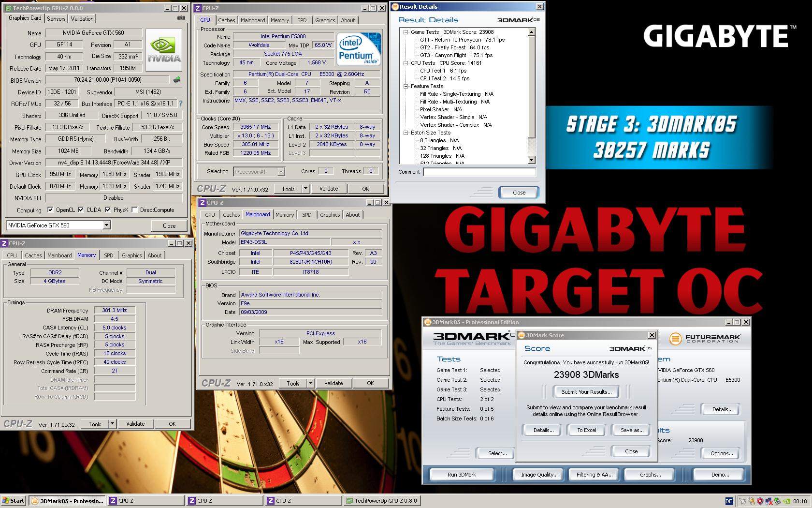This screenshot has width=812, height=508.
Task: Open Tools dropdown arrow in CPU-Z Mainboard window
Action: (310, 383)
